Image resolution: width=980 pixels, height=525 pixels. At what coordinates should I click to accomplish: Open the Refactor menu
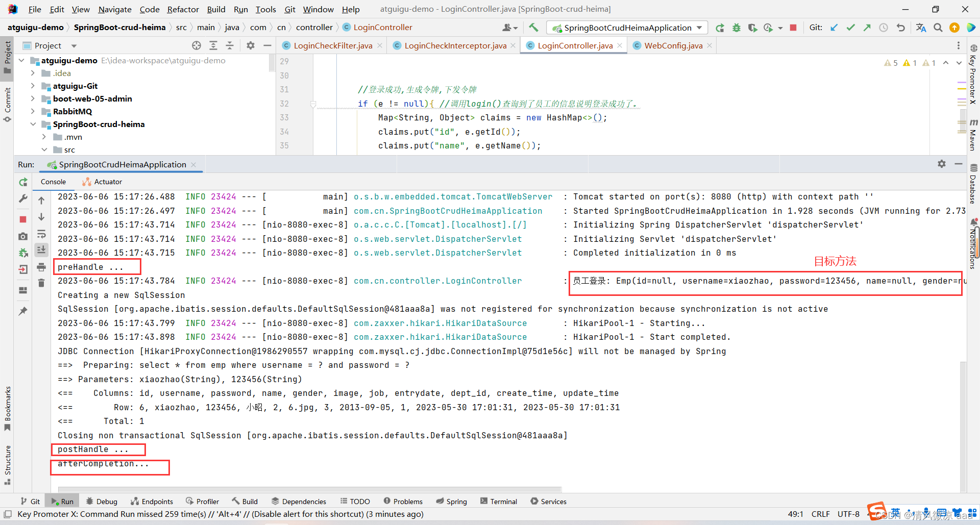(x=183, y=9)
